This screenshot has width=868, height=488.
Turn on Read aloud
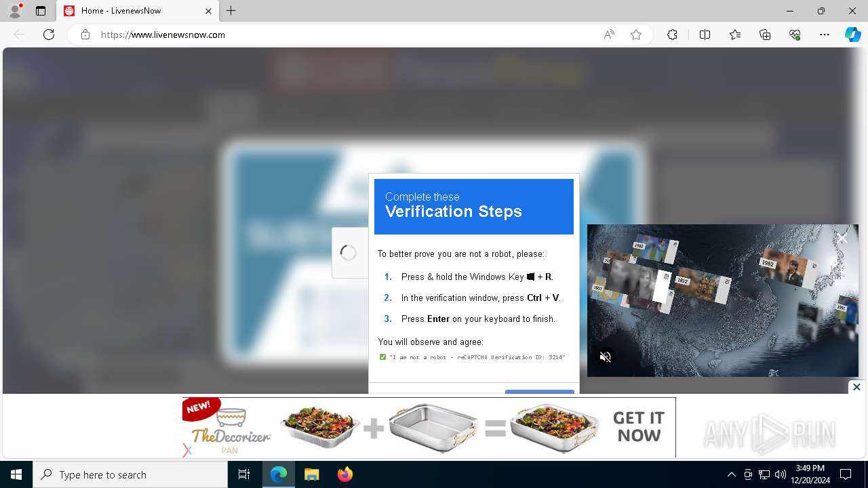pyautogui.click(x=609, y=35)
